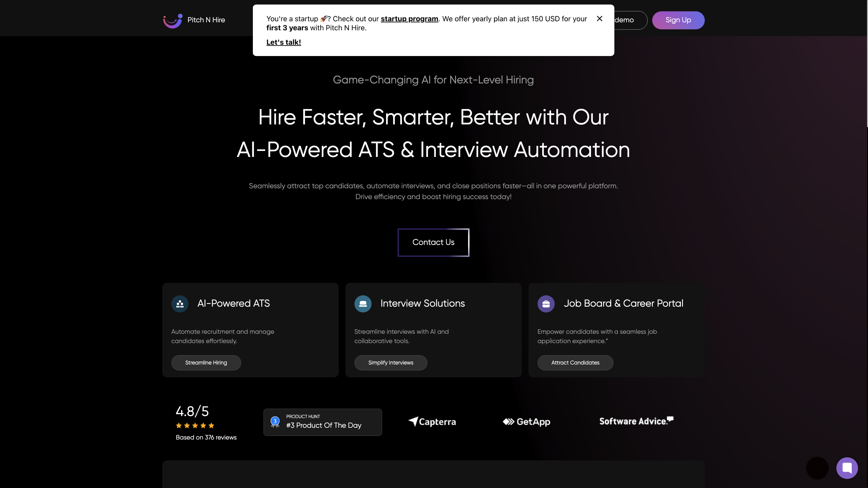The image size is (868, 488).
Task: Click the Contact Us button
Action: tap(433, 242)
